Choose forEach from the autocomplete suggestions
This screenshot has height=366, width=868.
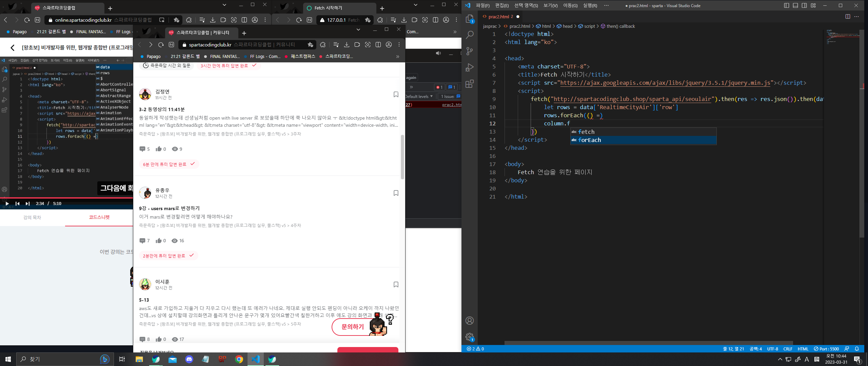pyautogui.click(x=643, y=140)
